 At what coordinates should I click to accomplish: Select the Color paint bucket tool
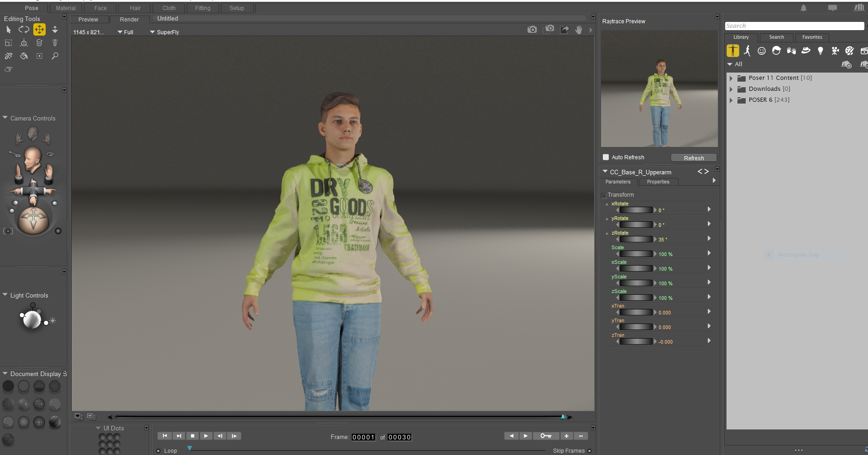[24, 56]
